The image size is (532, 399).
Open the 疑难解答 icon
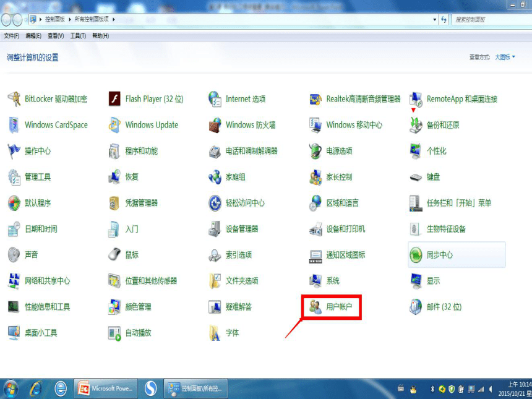pos(215,307)
